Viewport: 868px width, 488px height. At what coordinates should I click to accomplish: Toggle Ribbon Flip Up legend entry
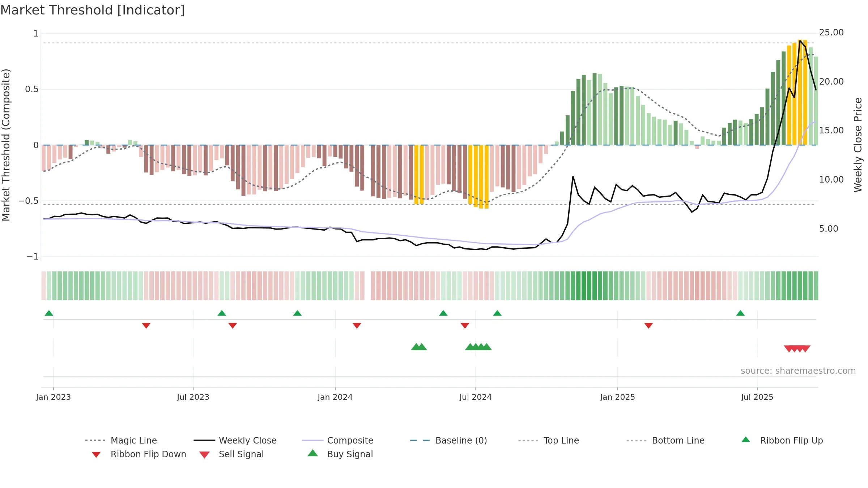[x=782, y=440]
